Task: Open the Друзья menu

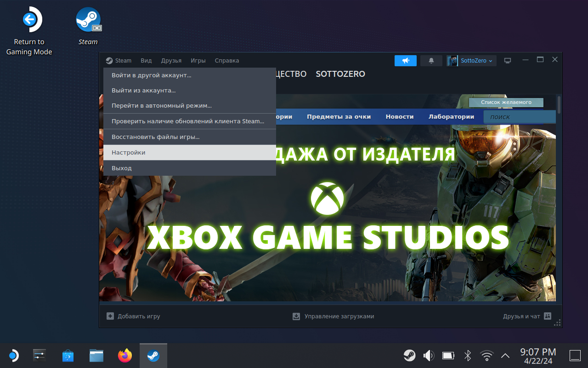Action: tap(171, 61)
